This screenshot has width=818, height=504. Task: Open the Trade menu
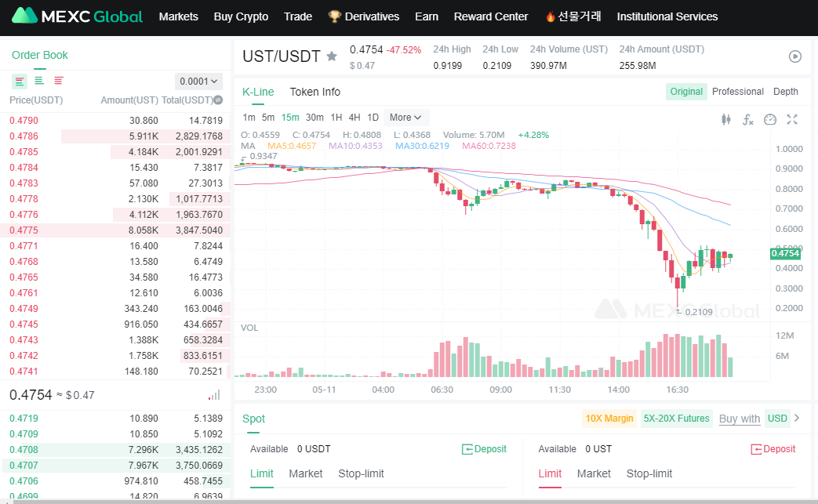[298, 16]
